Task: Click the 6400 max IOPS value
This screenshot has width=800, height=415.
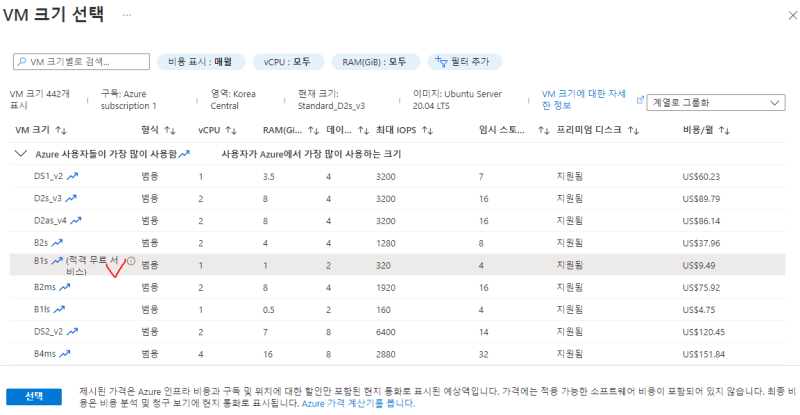Action: tap(386, 332)
